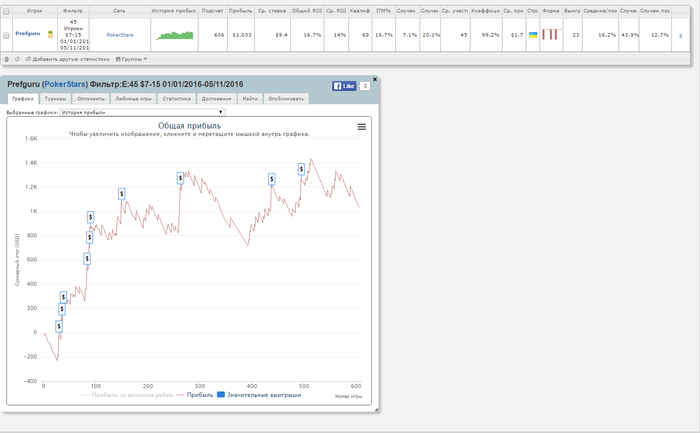Click the green profit history sparkline
The image size is (700, 433).
point(175,35)
